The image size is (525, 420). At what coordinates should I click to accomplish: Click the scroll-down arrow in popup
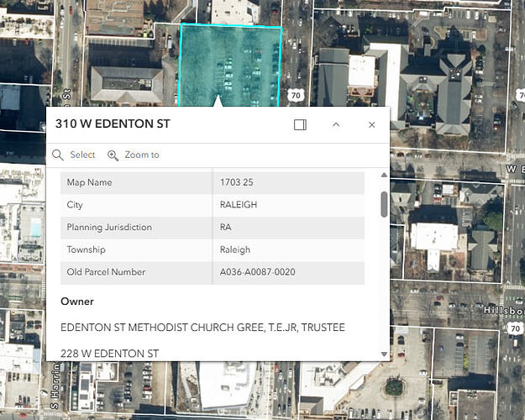384,354
